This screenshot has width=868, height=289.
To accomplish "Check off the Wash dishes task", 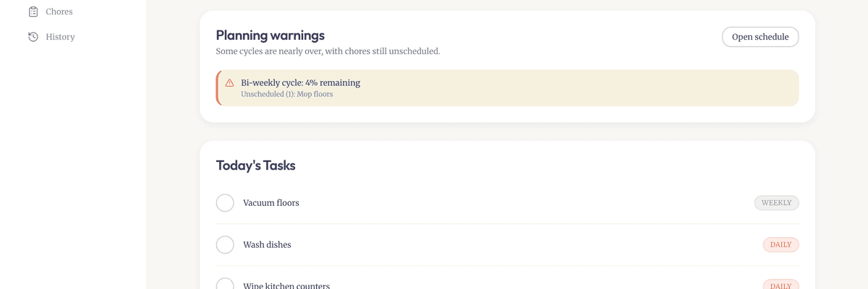I will point(225,245).
